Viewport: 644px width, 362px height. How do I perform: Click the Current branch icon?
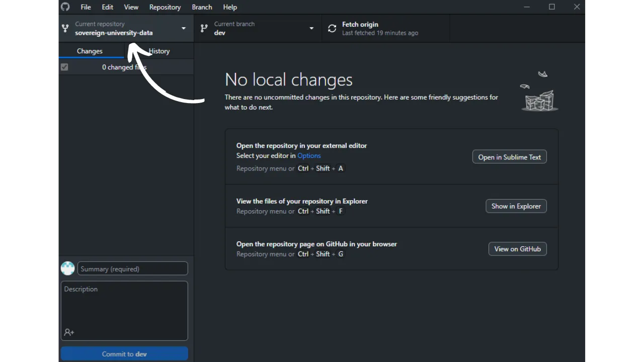(204, 29)
